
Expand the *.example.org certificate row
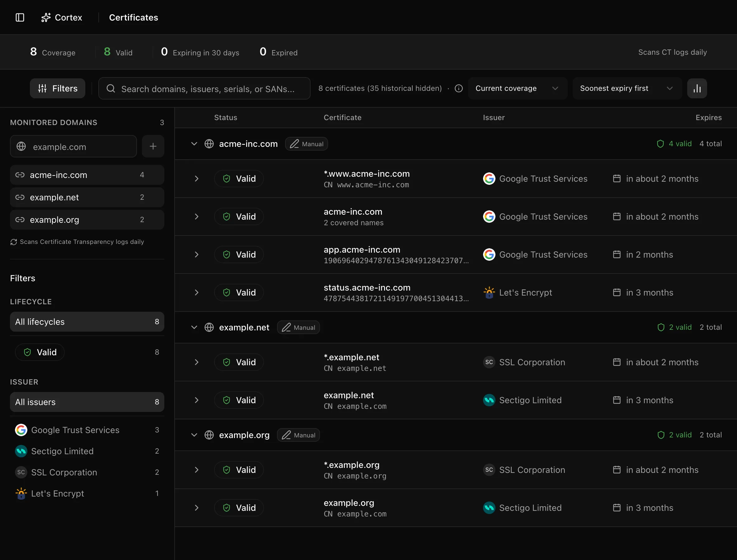pyautogui.click(x=197, y=470)
